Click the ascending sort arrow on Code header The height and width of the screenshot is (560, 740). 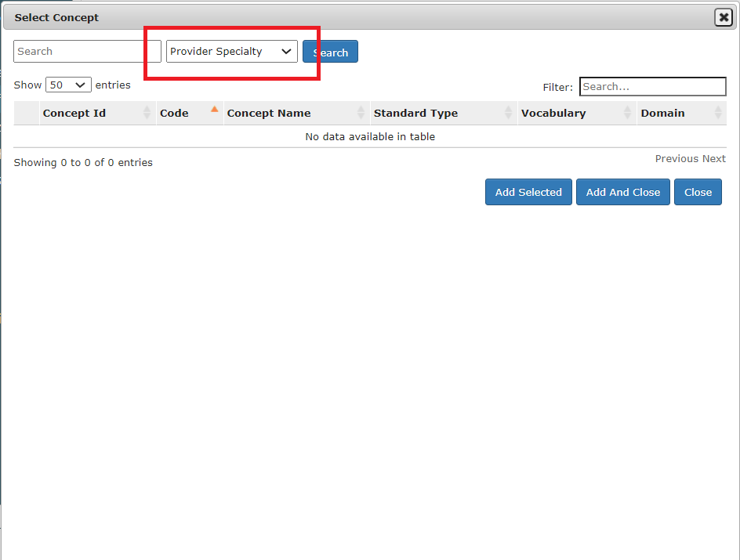215,108
